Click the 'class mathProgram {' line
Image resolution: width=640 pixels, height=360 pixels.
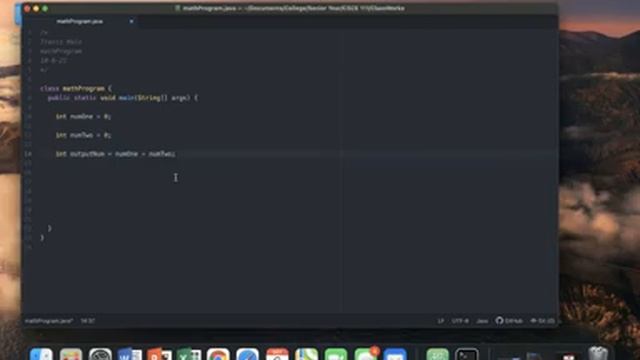(76, 88)
